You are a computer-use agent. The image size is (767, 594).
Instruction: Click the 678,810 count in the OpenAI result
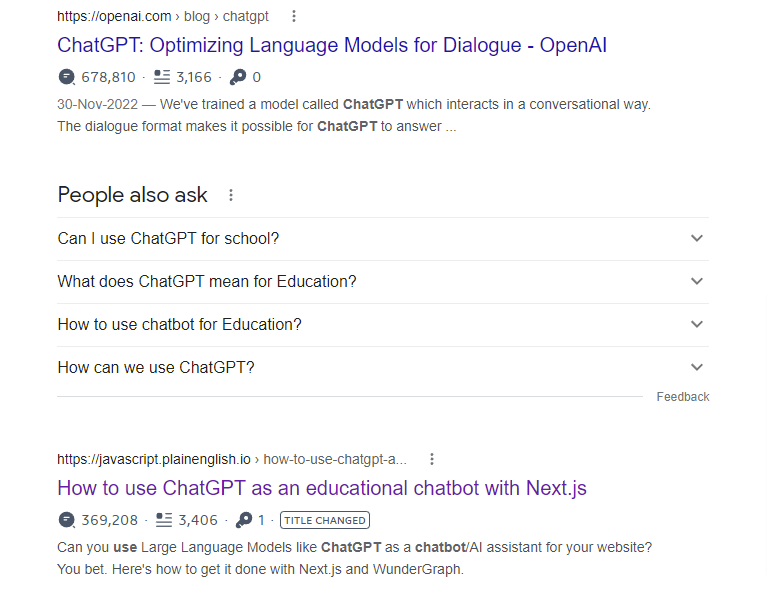[108, 77]
